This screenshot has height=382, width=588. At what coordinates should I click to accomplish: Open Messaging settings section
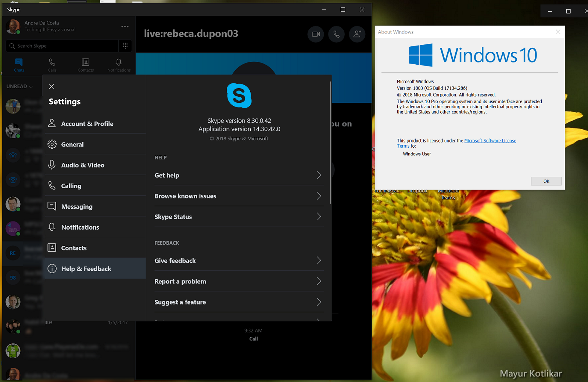point(94,206)
